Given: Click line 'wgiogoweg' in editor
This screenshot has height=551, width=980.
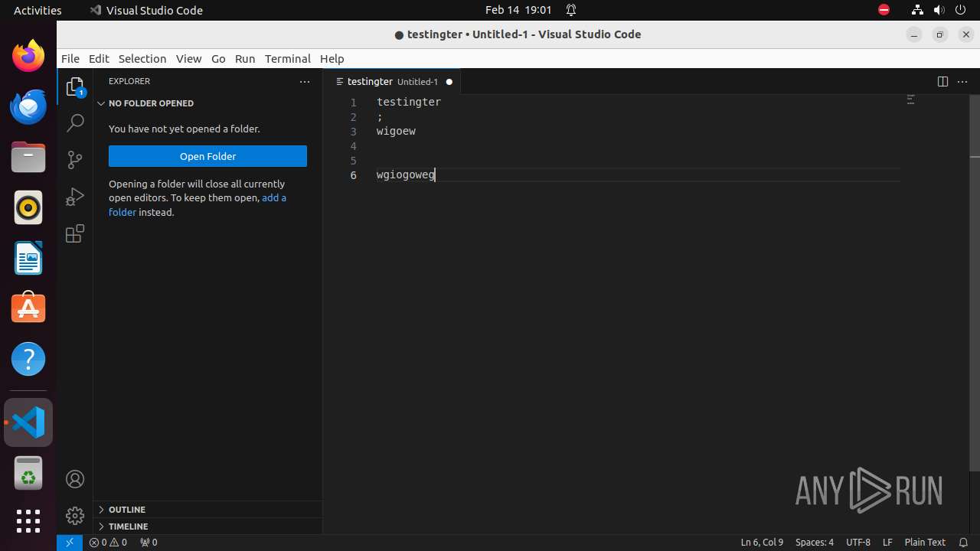Looking at the screenshot, I should 406,174.
